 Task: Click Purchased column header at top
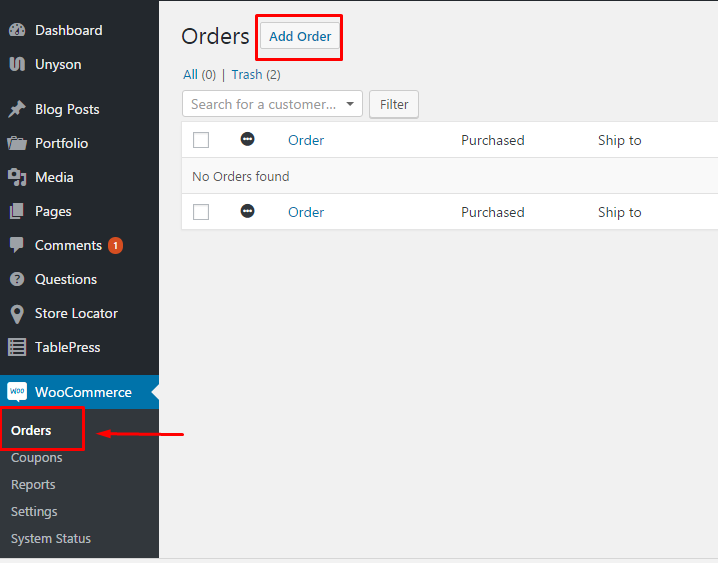click(x=493, y=140)
